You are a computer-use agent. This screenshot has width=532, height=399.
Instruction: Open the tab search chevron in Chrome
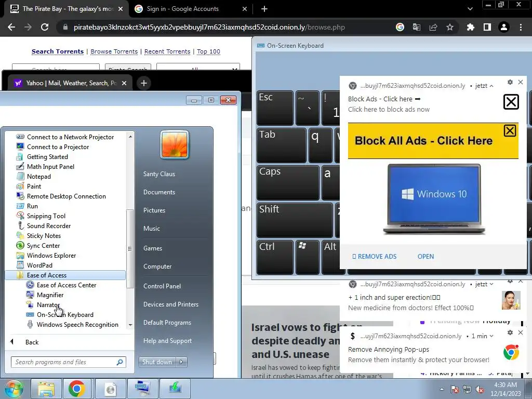coord(470,9)
